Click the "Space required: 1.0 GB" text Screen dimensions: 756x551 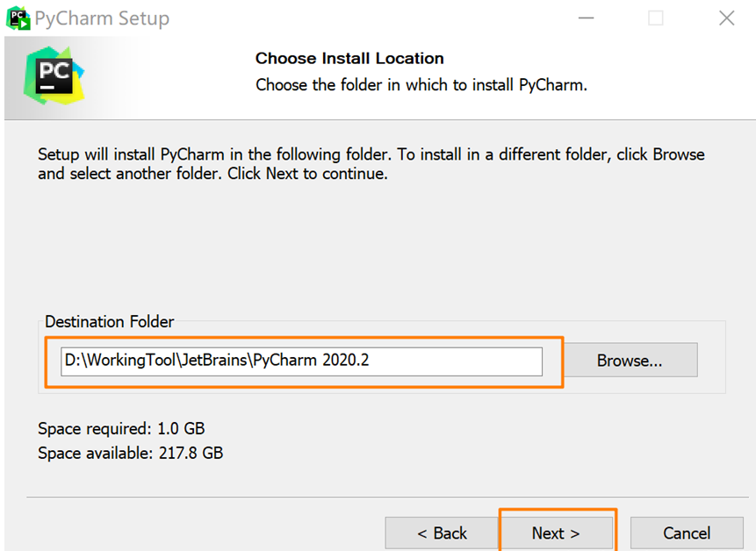pos(121,429)
